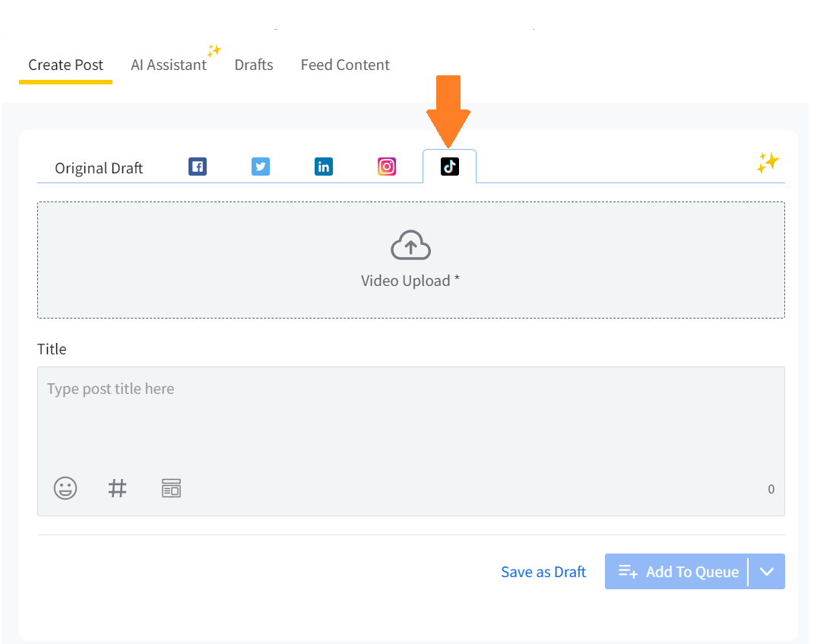Screen dimensions: 817x644
Task: Open the AI Assistant tab
Action: pos(169,65)
